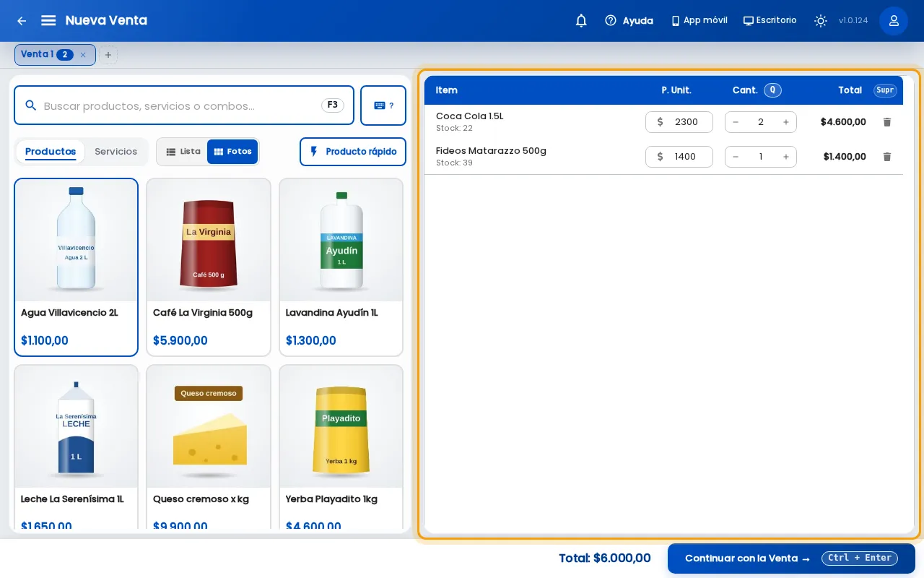This screenshot has height=578, width=924.
Task: Click Continuar con la Venta button
Action: point(791,558)
